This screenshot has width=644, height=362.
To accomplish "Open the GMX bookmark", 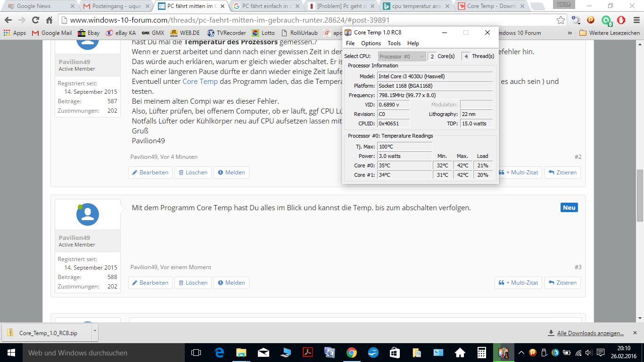I will coord(153,33).
